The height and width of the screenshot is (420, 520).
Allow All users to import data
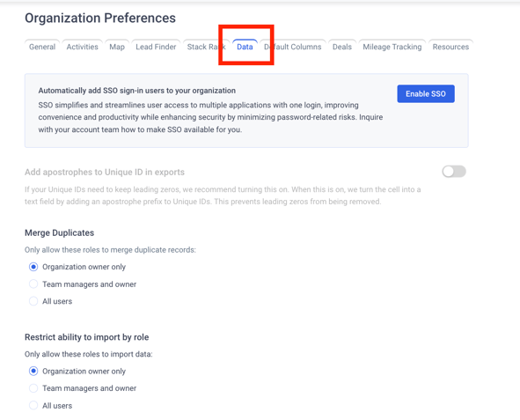click(x=33, y=405)
